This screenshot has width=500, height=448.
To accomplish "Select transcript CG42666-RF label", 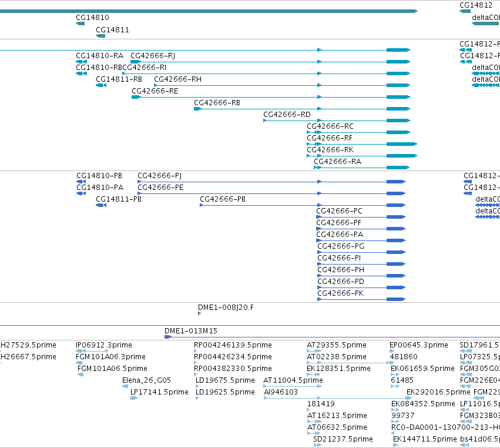I will point(330,138).
